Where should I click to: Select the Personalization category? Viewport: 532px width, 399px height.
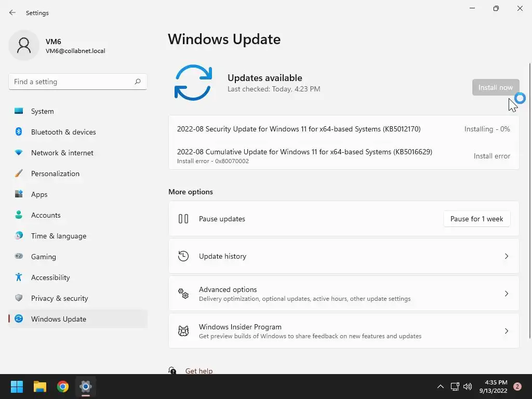pos(78,174)
